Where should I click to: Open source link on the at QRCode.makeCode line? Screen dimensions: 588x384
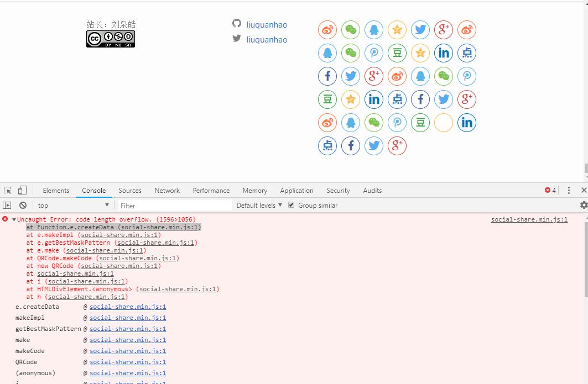click(138, 258)
